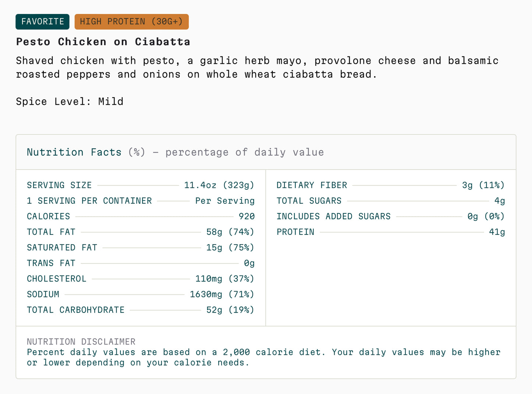Select the Pesto Chicken on Ciabatta title

[103, 42]
